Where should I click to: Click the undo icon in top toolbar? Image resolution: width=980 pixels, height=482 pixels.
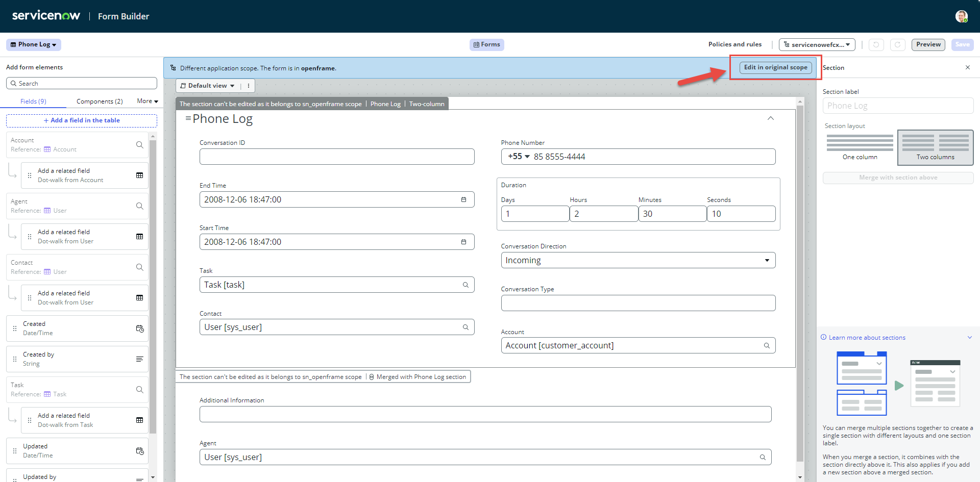(x=876, y=45)
